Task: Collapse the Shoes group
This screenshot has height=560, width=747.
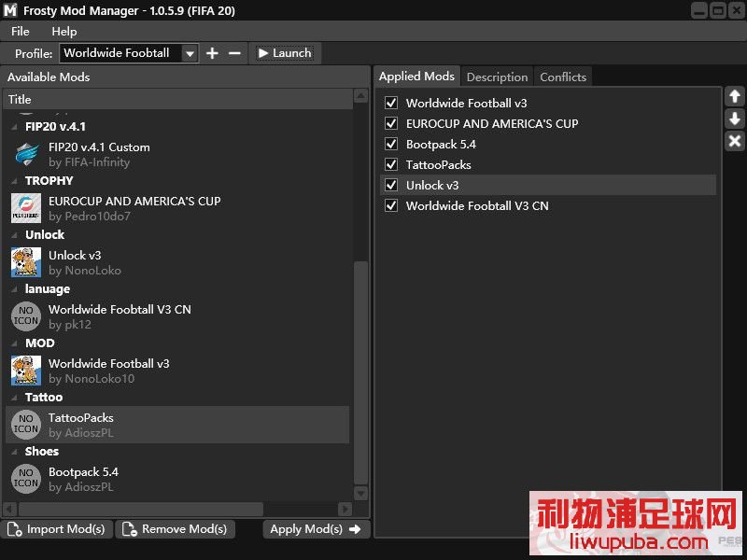Action: [14, 452]
